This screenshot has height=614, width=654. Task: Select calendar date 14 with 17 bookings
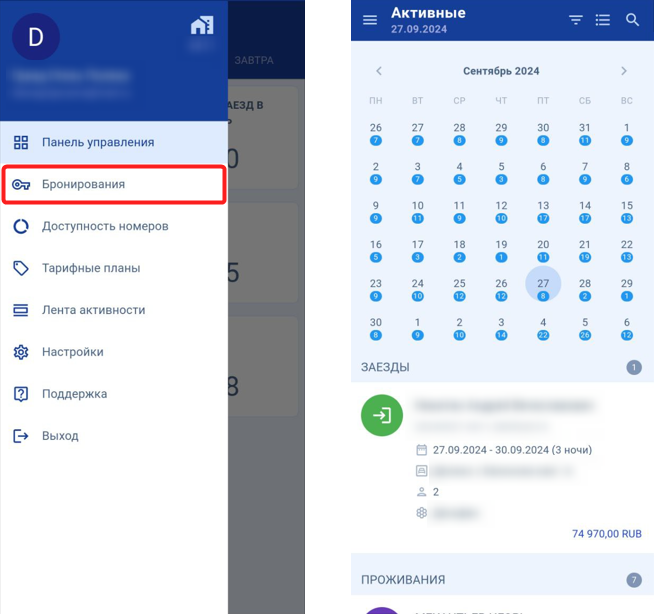[585, 211]
